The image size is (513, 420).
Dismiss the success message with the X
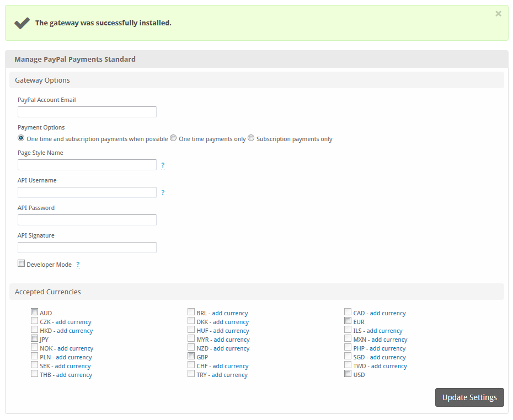498,14
